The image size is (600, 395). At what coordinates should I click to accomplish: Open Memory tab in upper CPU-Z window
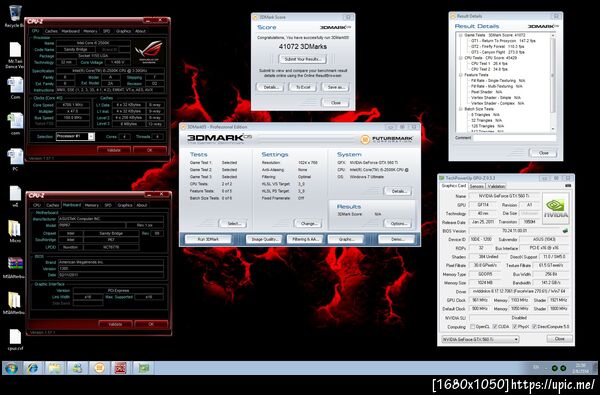[90, 31]
